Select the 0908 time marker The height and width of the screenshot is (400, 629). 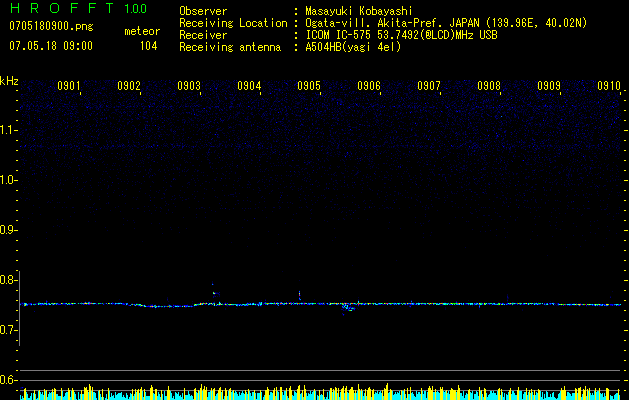pos(489,86)
